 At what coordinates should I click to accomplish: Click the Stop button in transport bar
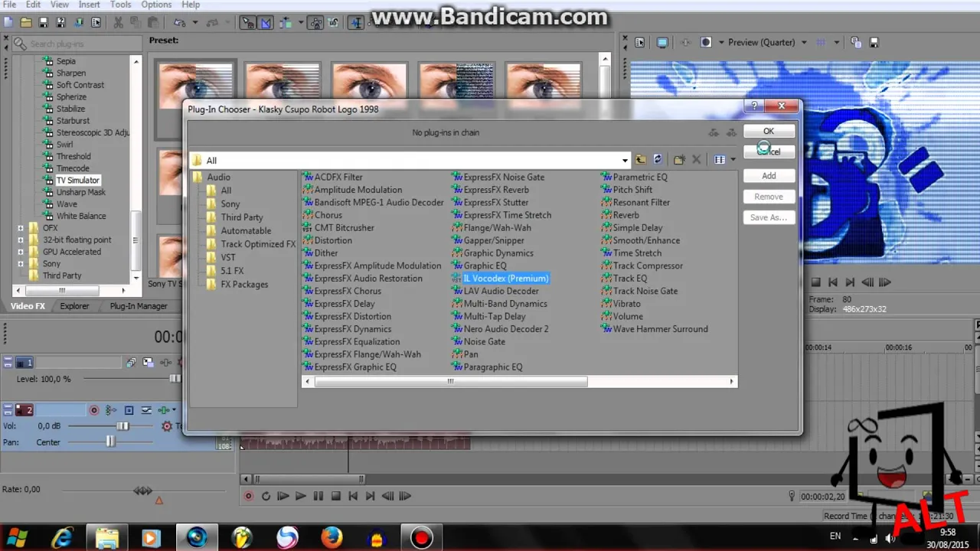point(335,496)
